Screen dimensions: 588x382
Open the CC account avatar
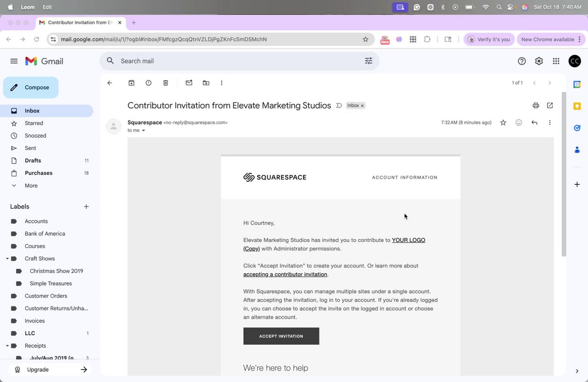click(x=575, y=61)
